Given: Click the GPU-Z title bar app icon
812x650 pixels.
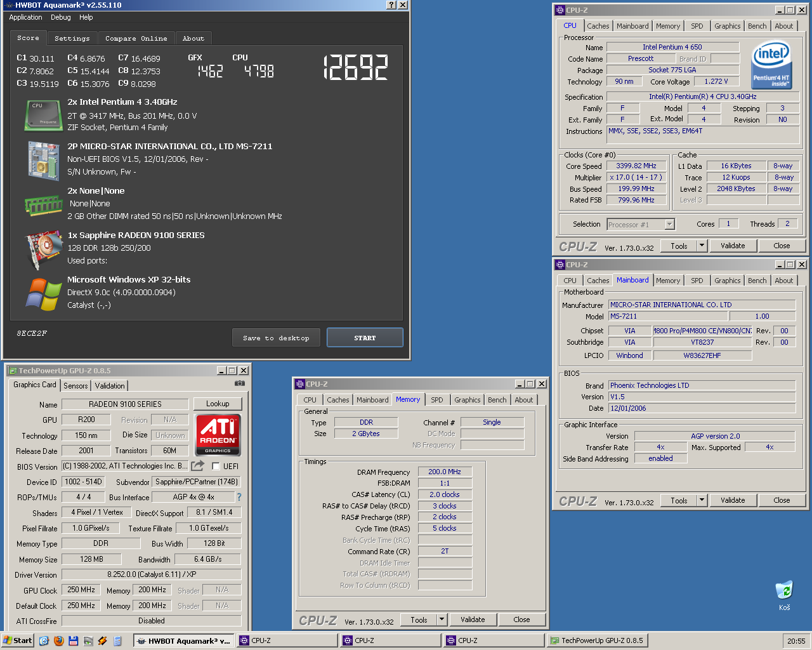Looking at the screenshot, I should coord(12,370).
